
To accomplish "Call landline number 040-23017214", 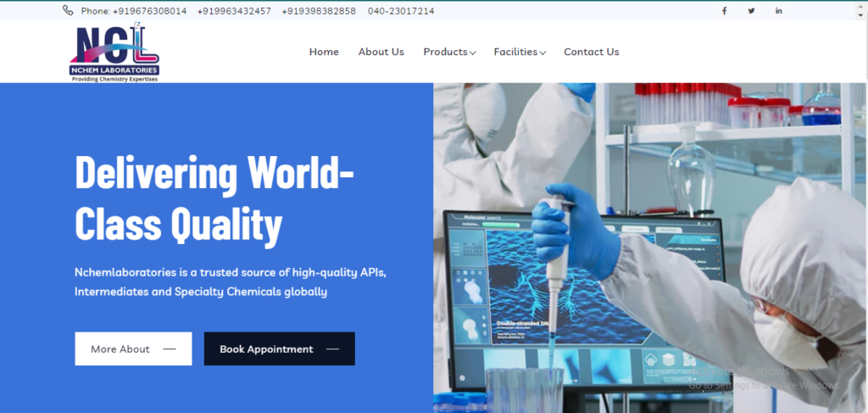I will click(x=401, y=11).
